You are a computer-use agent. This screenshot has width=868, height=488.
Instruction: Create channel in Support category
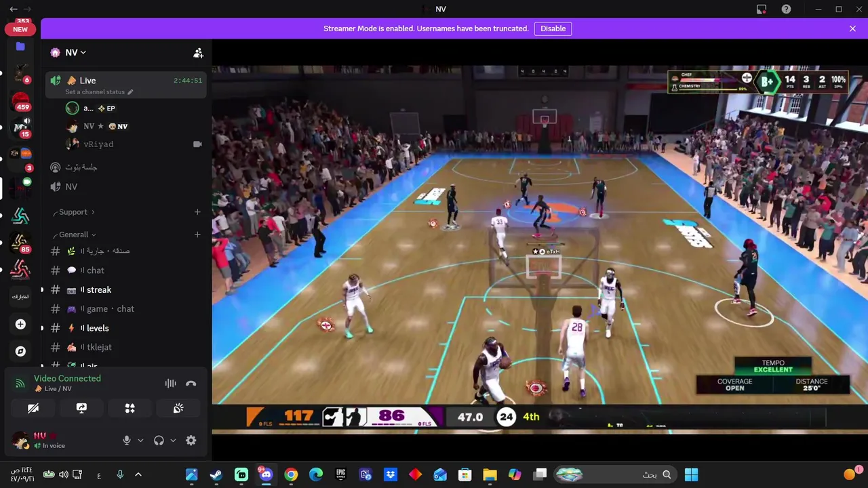coord(197,212)
